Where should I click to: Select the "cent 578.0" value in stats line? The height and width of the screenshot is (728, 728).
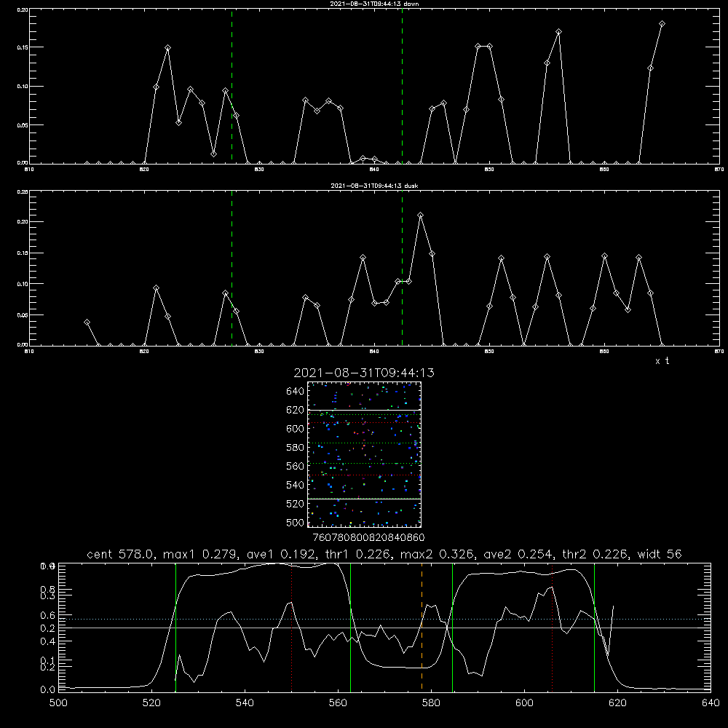pyautogui.click(x=121, y=554)
